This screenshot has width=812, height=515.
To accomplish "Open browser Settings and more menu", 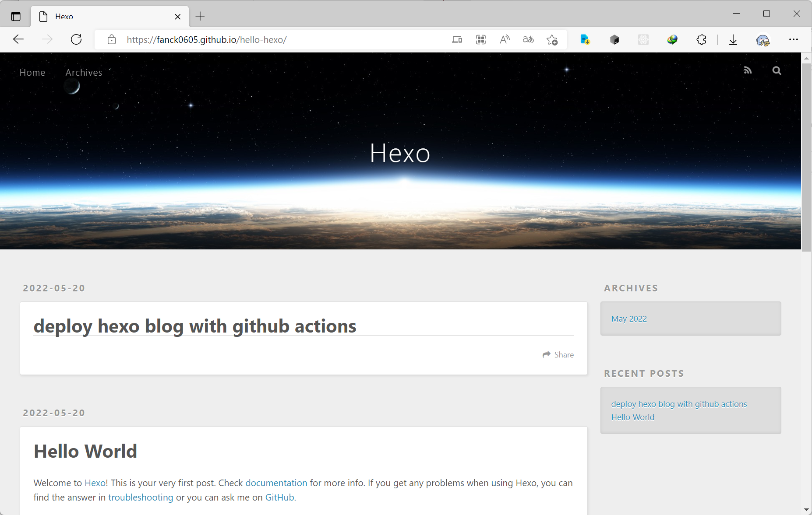I will pyautogui.click(x=793, y=39).
